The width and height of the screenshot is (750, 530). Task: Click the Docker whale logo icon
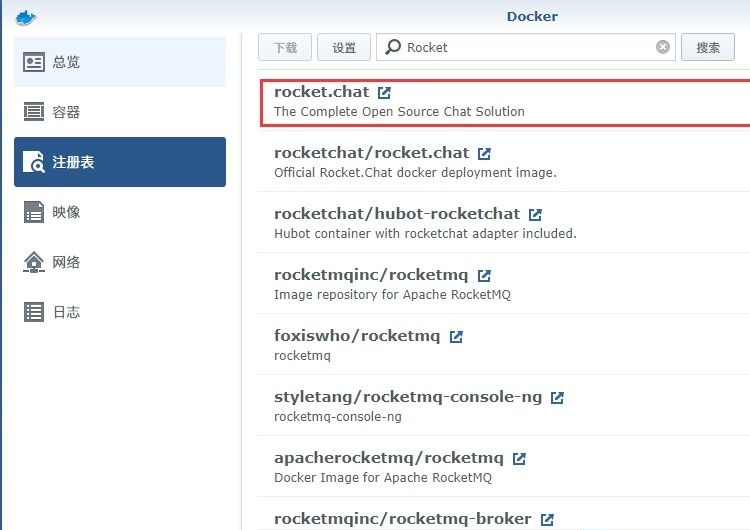[26, 18]
